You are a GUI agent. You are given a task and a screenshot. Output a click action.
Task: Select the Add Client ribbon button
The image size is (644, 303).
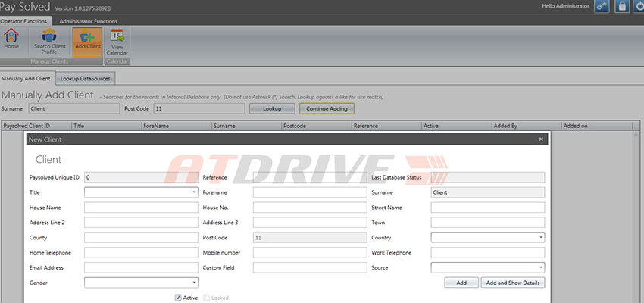(x=87, y=42)
